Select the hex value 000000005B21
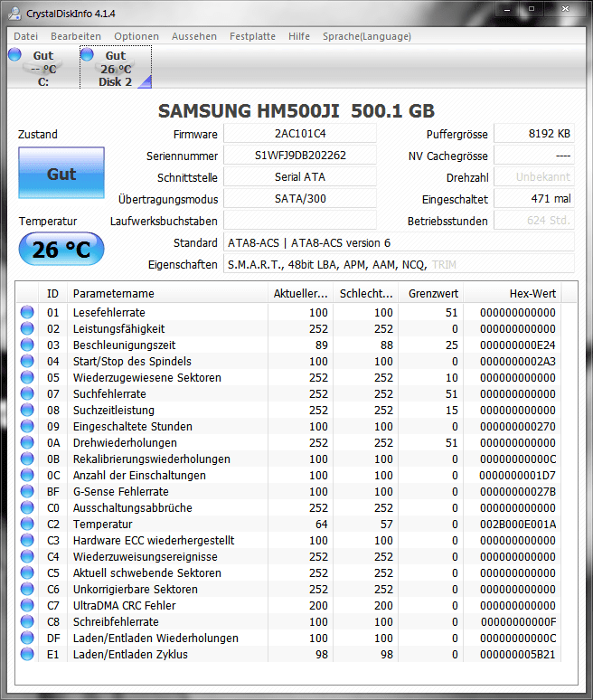Image resolution: width=593 pixels, height=700 pixels. pos(518,655)
